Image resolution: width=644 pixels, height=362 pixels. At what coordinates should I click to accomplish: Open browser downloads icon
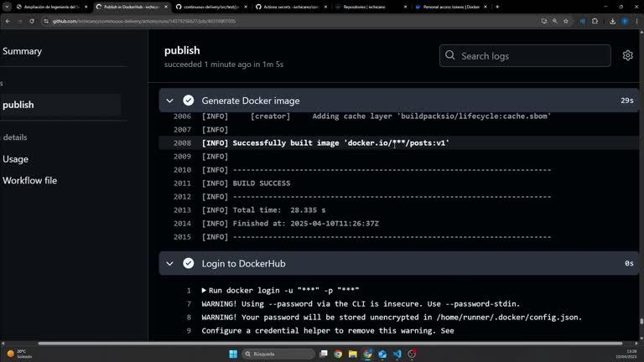coord(612,21)
